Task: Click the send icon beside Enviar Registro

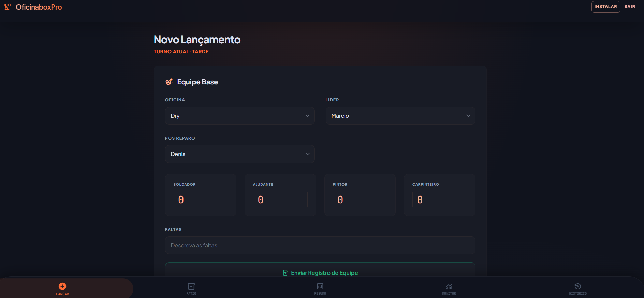Action: (286, 273)
